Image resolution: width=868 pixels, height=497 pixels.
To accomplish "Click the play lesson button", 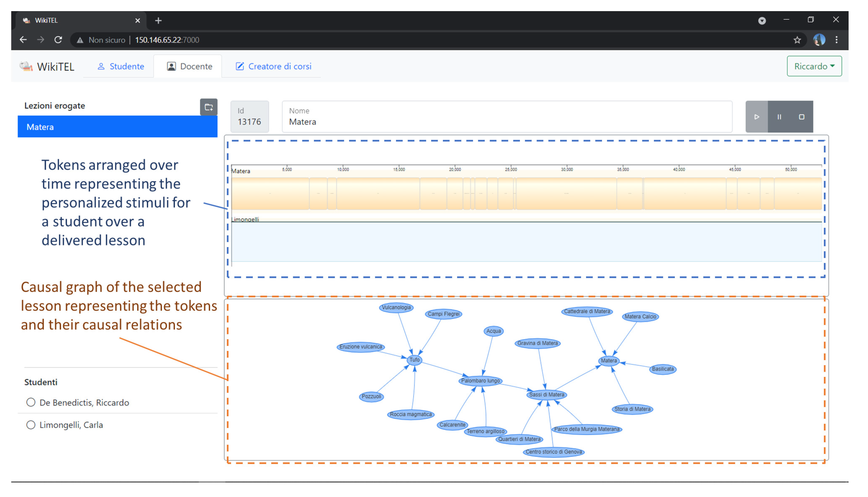I will click(756, 117).
